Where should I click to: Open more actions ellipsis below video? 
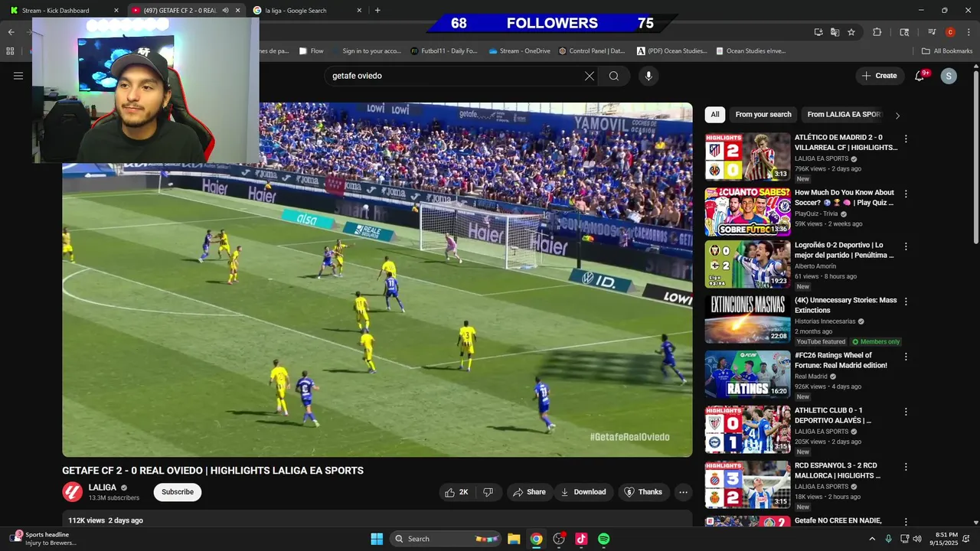pos(684,492)
